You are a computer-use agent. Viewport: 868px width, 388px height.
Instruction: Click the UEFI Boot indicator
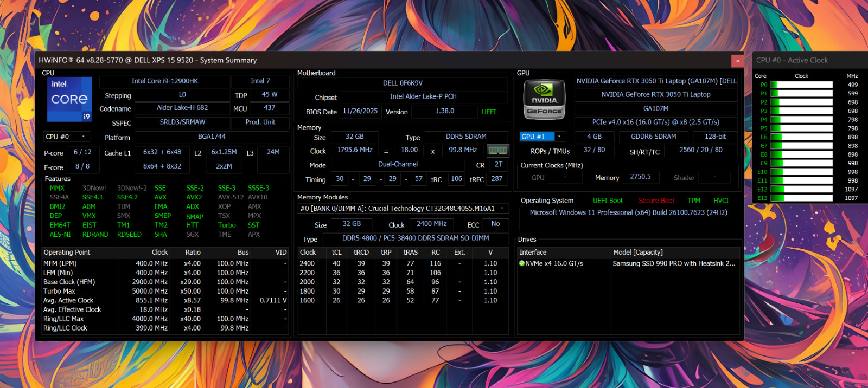[608, 201]
